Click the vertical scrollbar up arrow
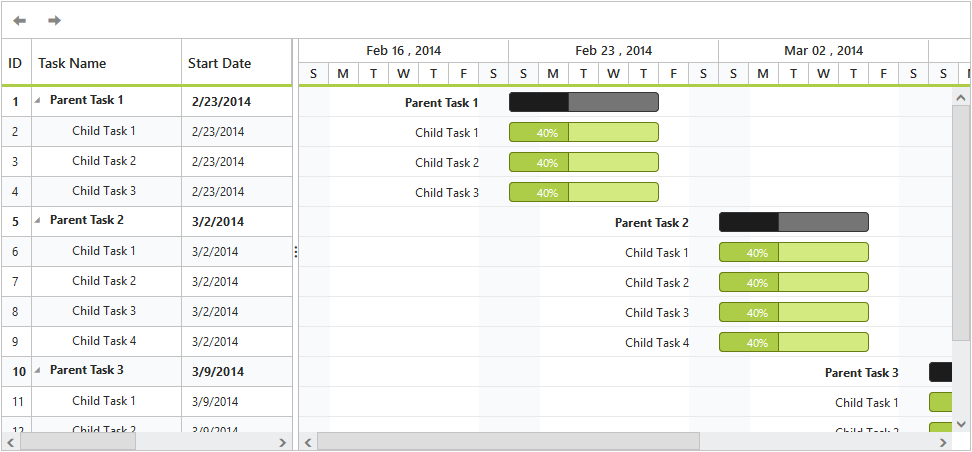Viewport: 972px width, 452px height. tap(961, 98)
